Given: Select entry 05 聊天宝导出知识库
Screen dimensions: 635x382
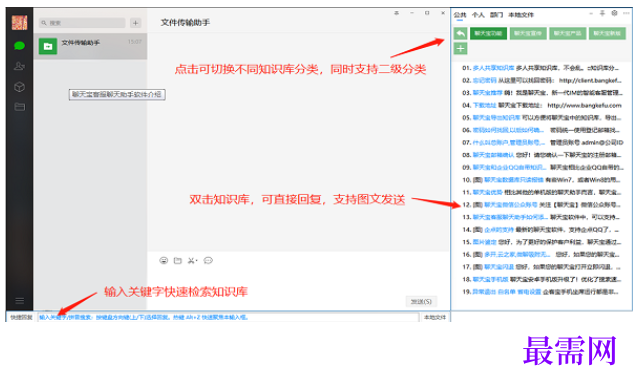Looking at the screenshot, I should coord(542,118).
